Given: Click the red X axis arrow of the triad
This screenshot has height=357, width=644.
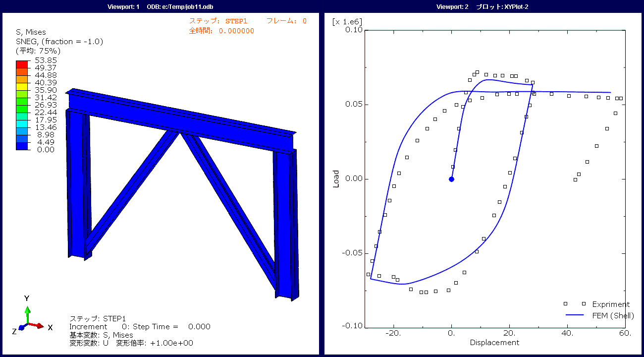Looking at the screenshot, I should (38, 326).
